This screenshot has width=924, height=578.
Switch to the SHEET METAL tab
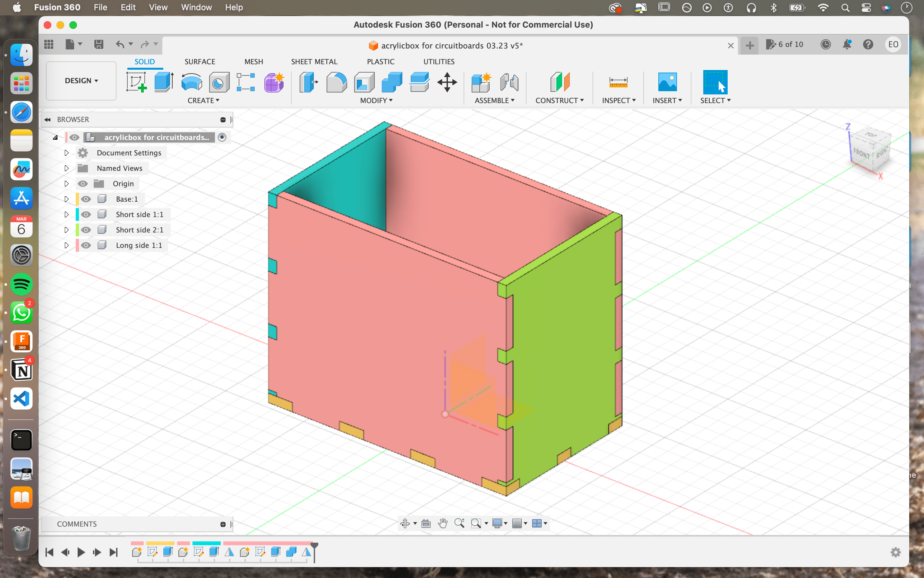tap(314, 62)
